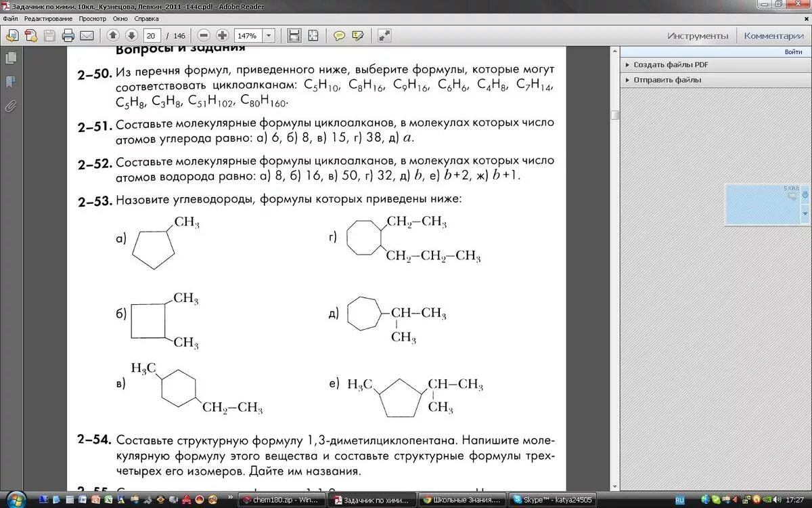
Task: Click the exercise number 2–54 in the page
Action: (x=94, y=440)
